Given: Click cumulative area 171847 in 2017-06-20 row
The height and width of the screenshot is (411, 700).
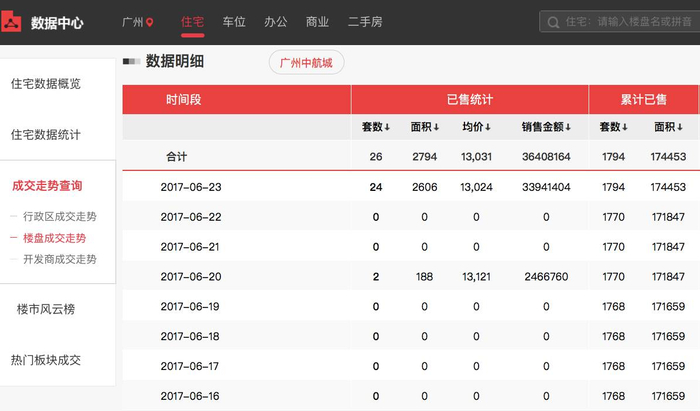Looking at the screenshot, I should click(668, 277).
